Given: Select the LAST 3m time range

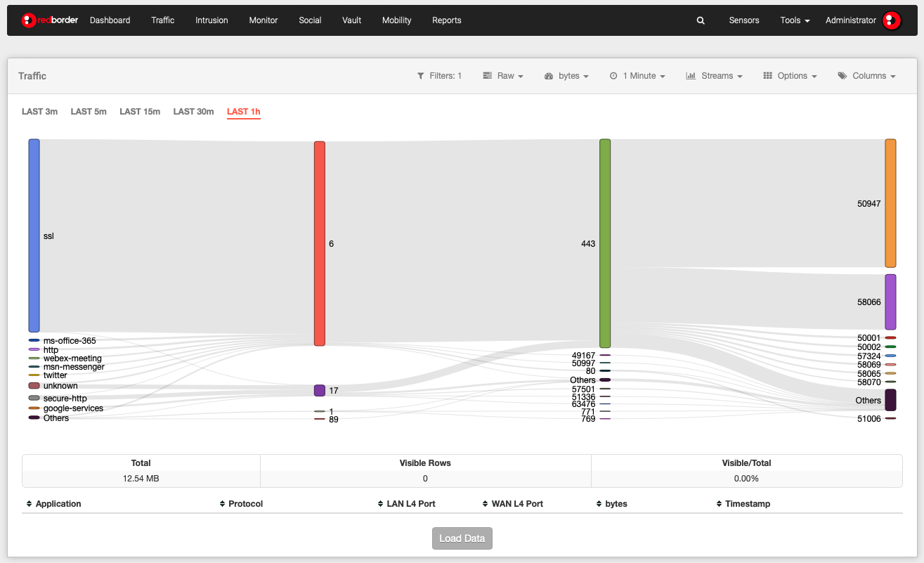Looking at the screenshot, I should [x=39, y=112].
